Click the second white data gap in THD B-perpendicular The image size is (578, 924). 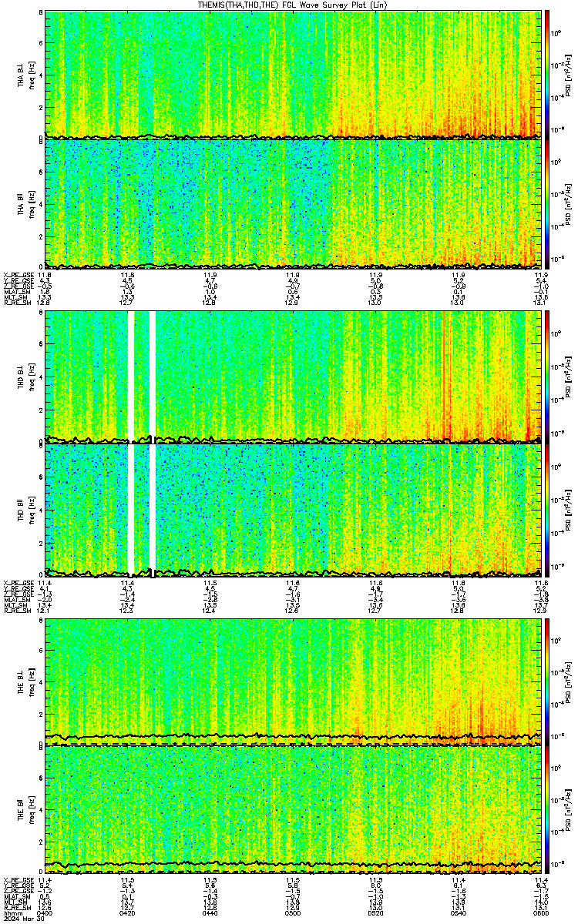pyautogui.click(x=152, y=377)
